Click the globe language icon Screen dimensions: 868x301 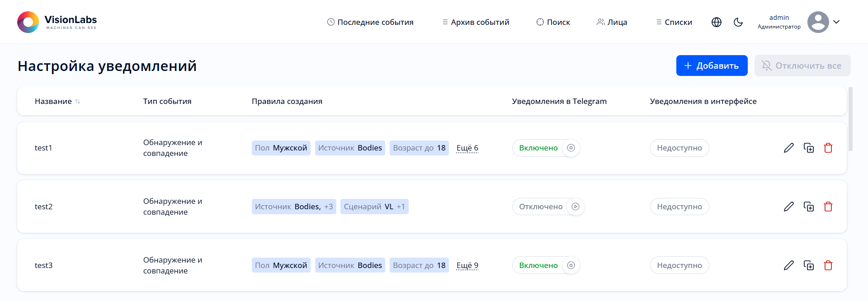pos(717,22)
